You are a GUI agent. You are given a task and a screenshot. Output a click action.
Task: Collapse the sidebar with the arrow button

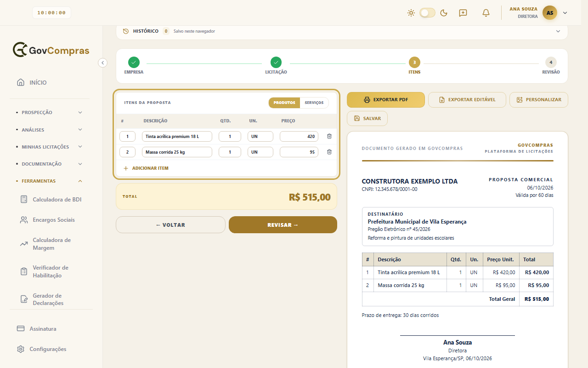(x=103, y=63)
